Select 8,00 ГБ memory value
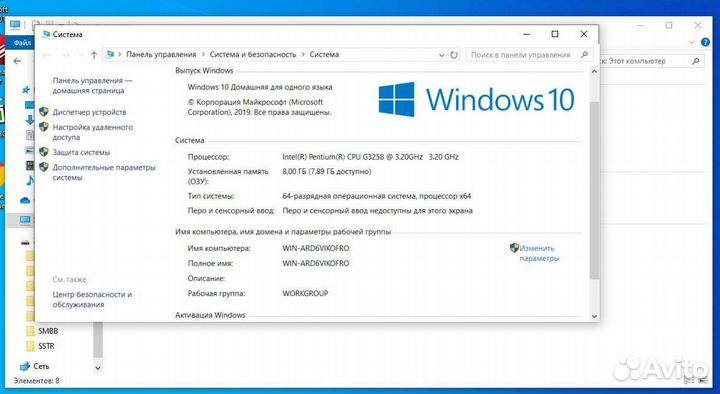The image size is (720, 394). [326, 172]
